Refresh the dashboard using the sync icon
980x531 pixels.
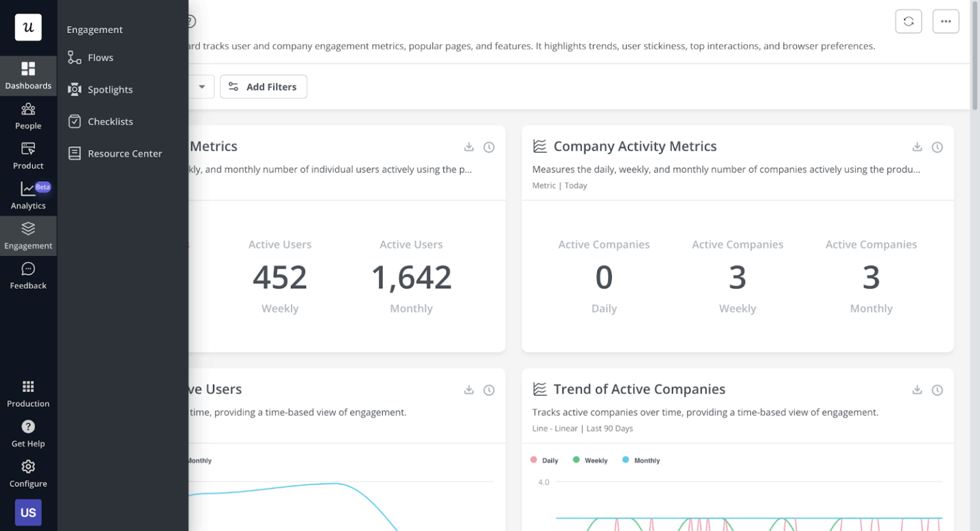(909, 20)
